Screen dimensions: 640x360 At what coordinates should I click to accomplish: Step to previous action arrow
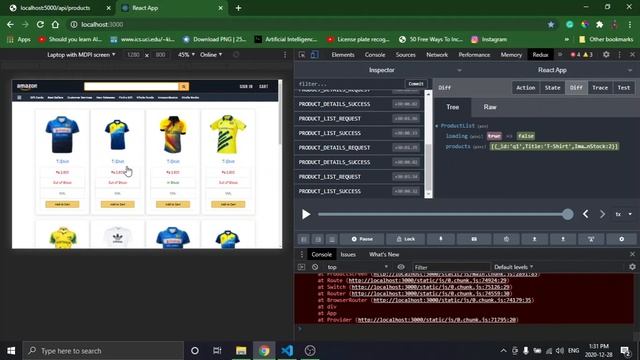pos(586,214)
